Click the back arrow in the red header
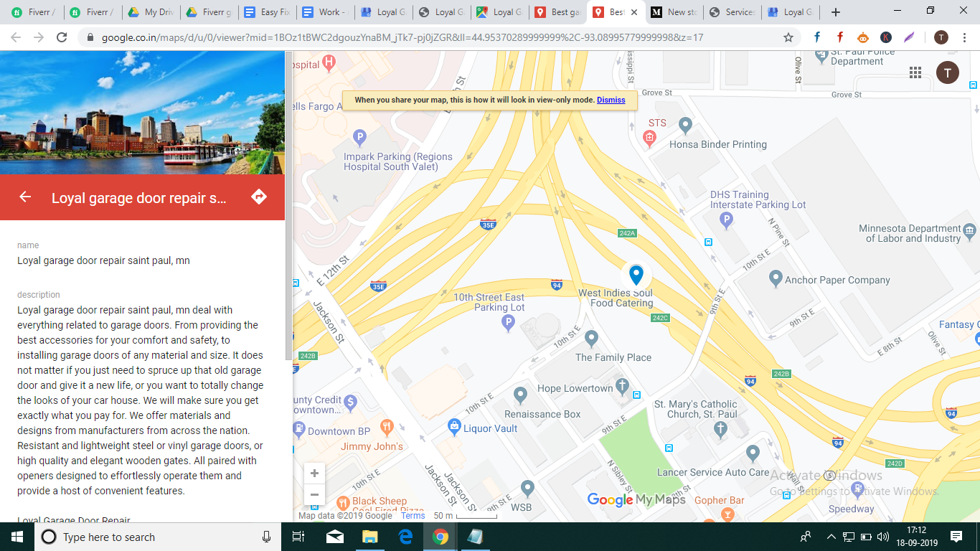980x551 pixels. click(25, 197)
